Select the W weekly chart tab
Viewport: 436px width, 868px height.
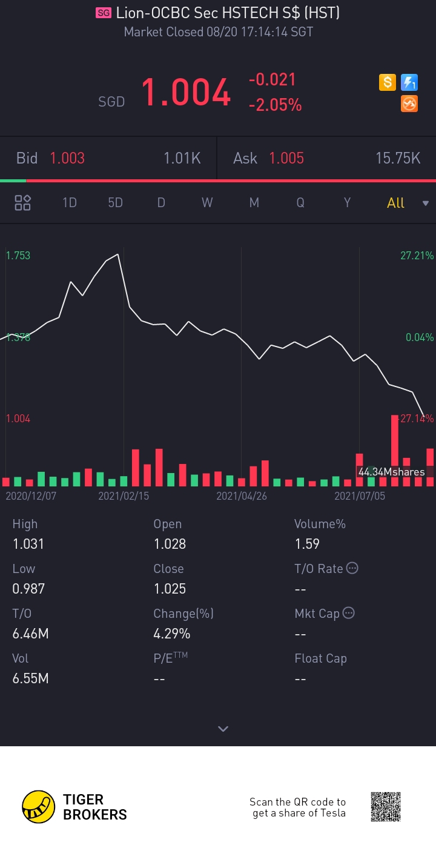point(207,203)
